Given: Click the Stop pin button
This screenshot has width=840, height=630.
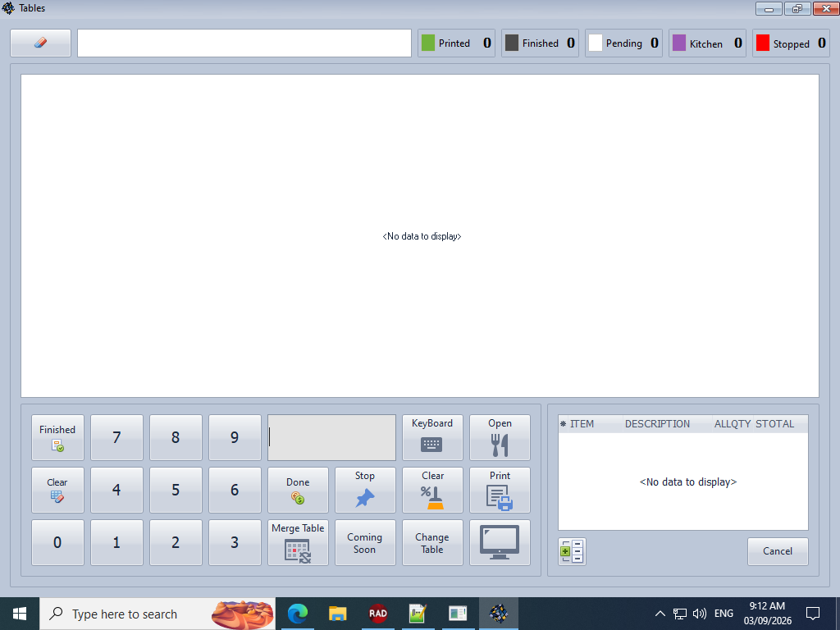Looking at the screenshot, I should pos(365,490).
